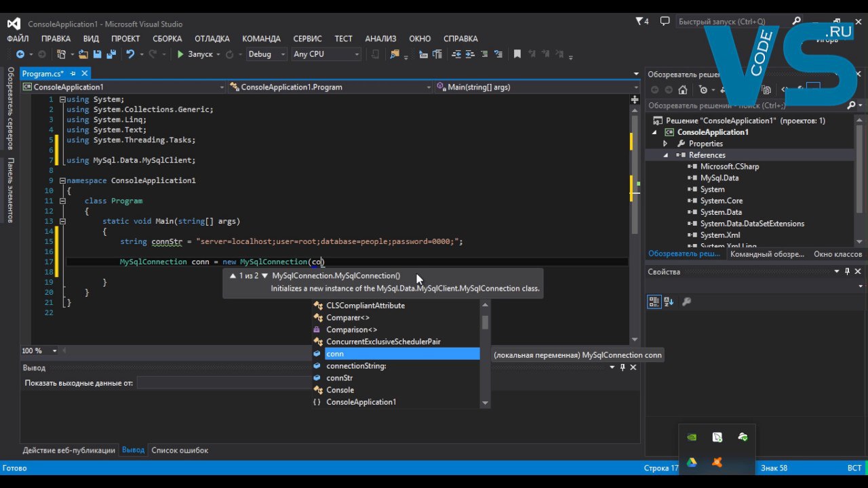The width and height of the screenshot is (868, 488).
Task: Open the СЕРВИС menu
Action: (307, 39)
